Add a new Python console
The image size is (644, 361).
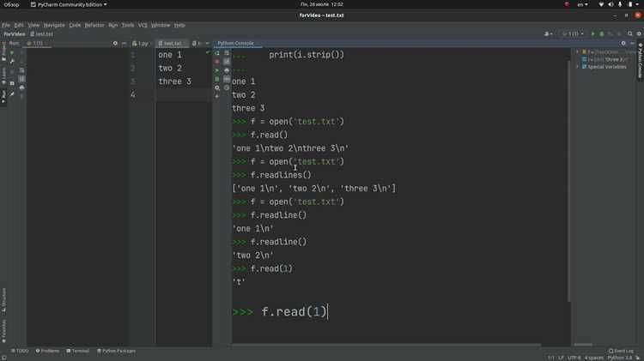coord(217,96)
